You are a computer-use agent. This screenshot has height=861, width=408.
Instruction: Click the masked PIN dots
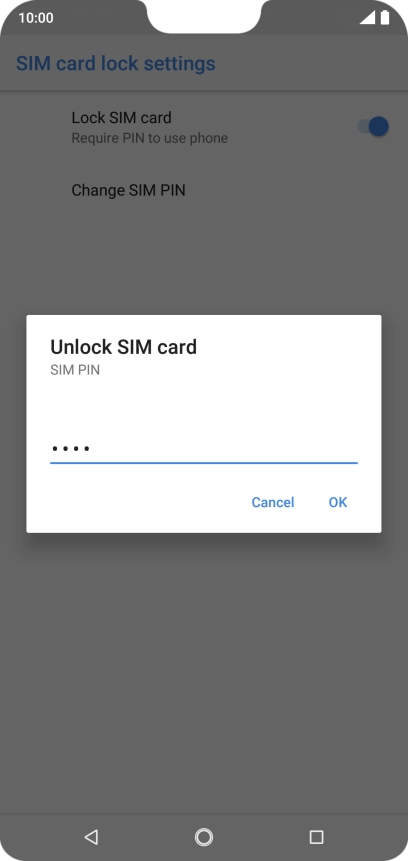click(70, 449)
